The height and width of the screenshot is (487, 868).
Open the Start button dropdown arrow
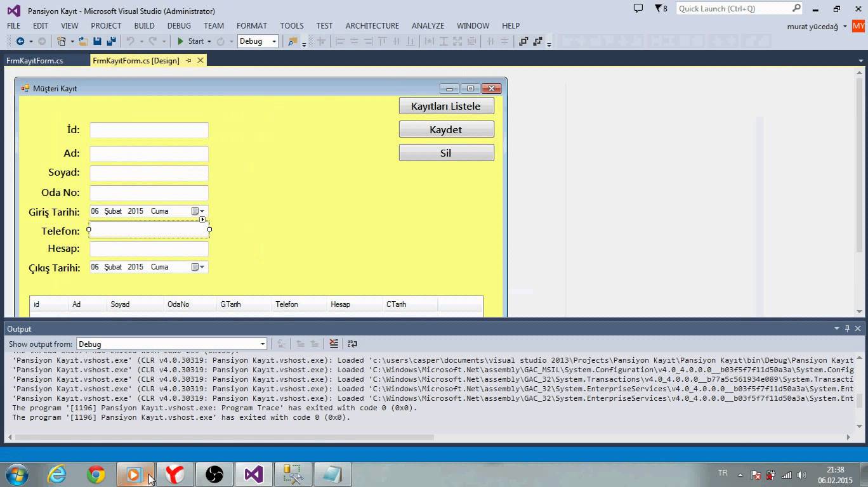click(x=209, y=41)
